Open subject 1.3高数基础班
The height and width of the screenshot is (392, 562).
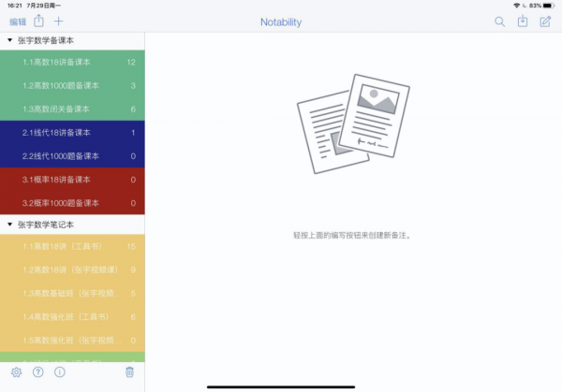(72, 294)
